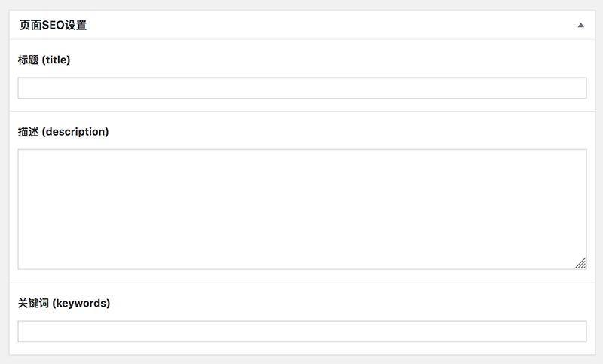Viewport: 603px width, 364px height.
Task: Focus the 关键词 (keywords) input field
Action: (x=301, y=332)
